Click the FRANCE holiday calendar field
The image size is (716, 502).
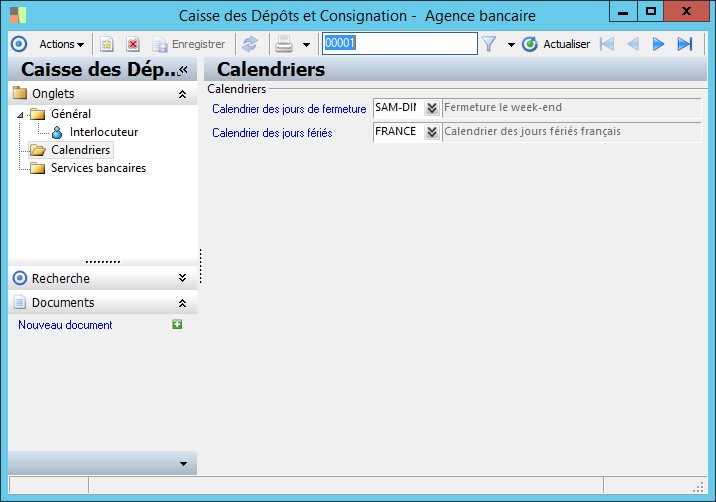(x=398, y=132)
